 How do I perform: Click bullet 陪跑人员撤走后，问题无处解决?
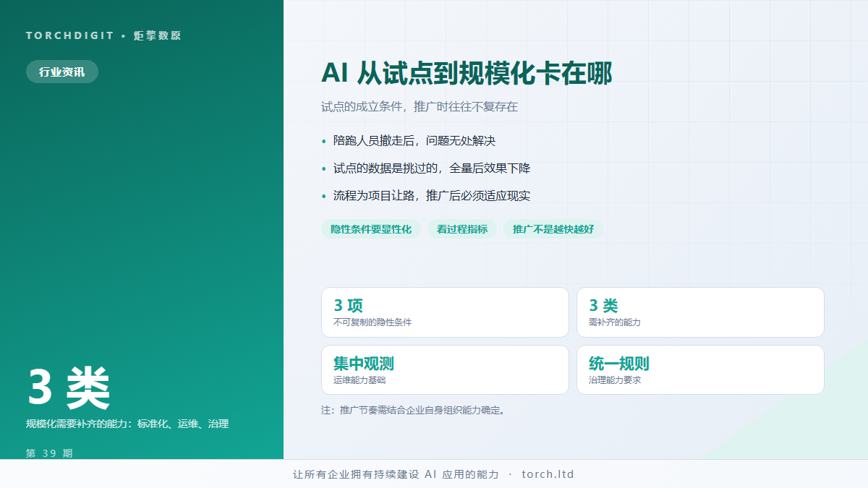pyautogui.click(x=414, y=141)
